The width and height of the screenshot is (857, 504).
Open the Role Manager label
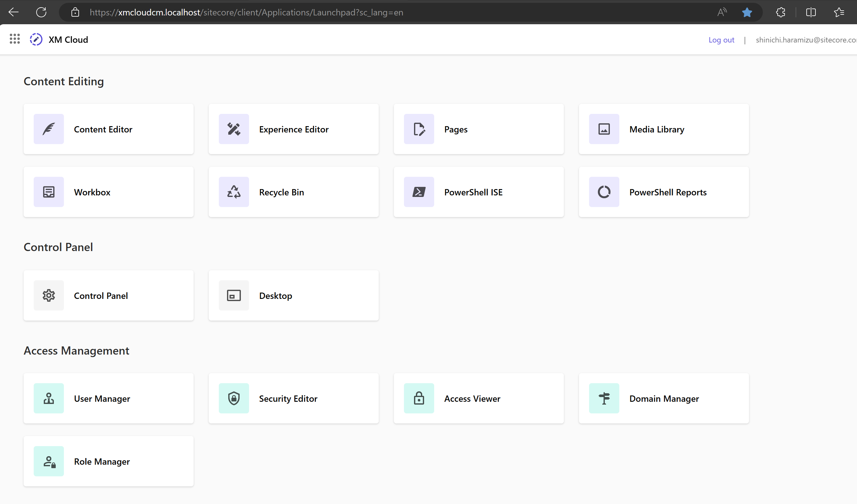pos(102,462)
